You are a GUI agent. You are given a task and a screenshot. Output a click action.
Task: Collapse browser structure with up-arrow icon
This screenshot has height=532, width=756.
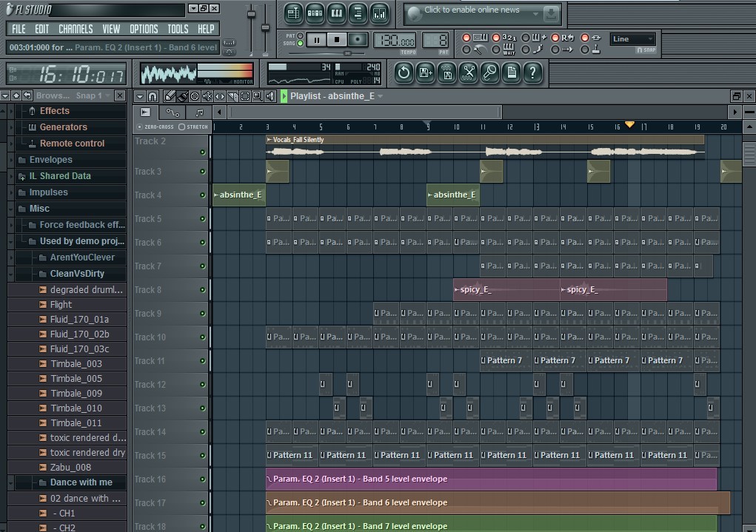coord(16,95)
